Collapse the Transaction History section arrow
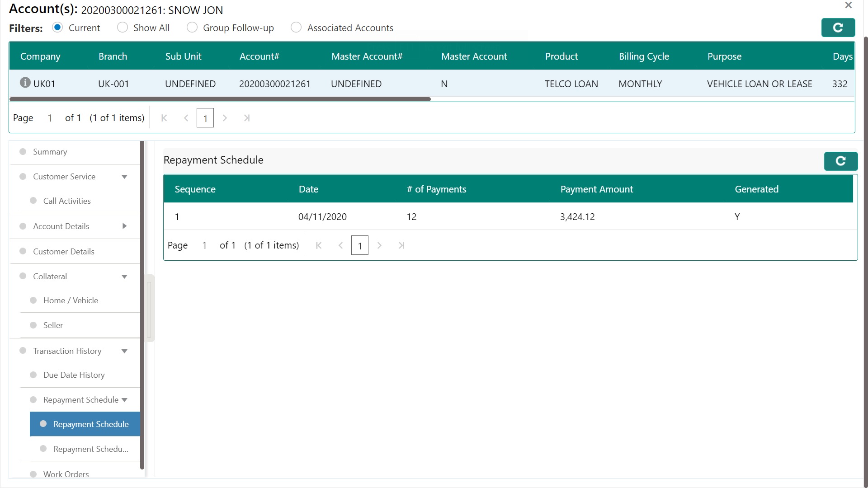Screen dimensions: 868x488 tap(124, 351)
